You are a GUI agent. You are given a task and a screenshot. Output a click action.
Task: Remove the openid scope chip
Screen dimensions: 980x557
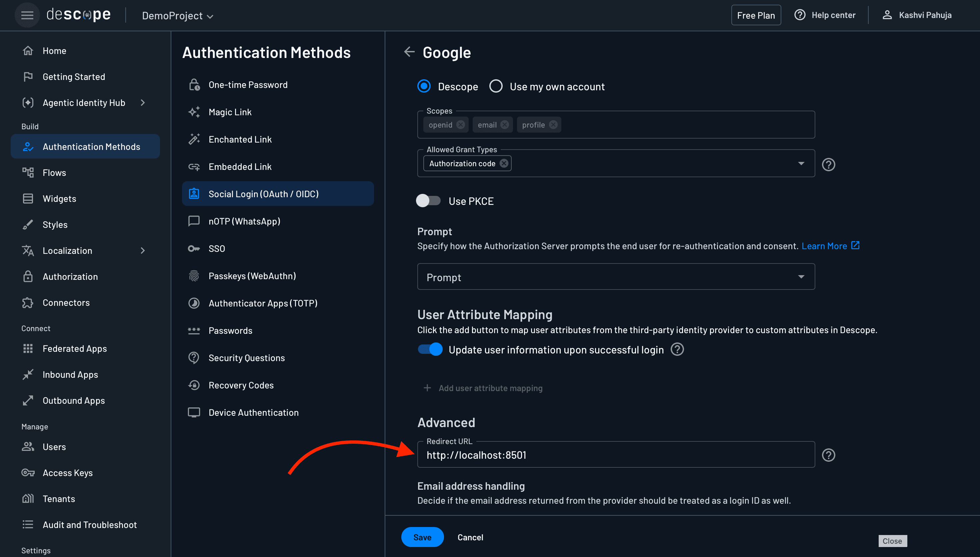pyautogui.click(x=461, y=125)
